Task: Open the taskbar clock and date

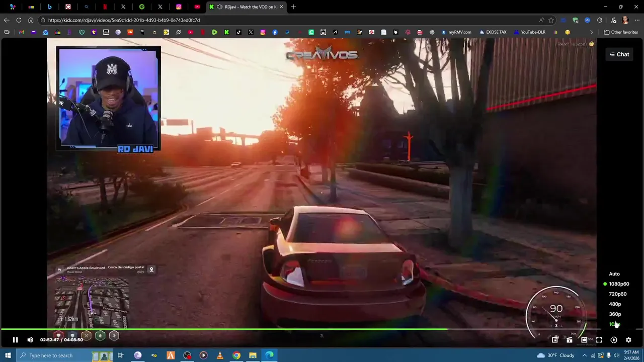Action: point(631,355)
